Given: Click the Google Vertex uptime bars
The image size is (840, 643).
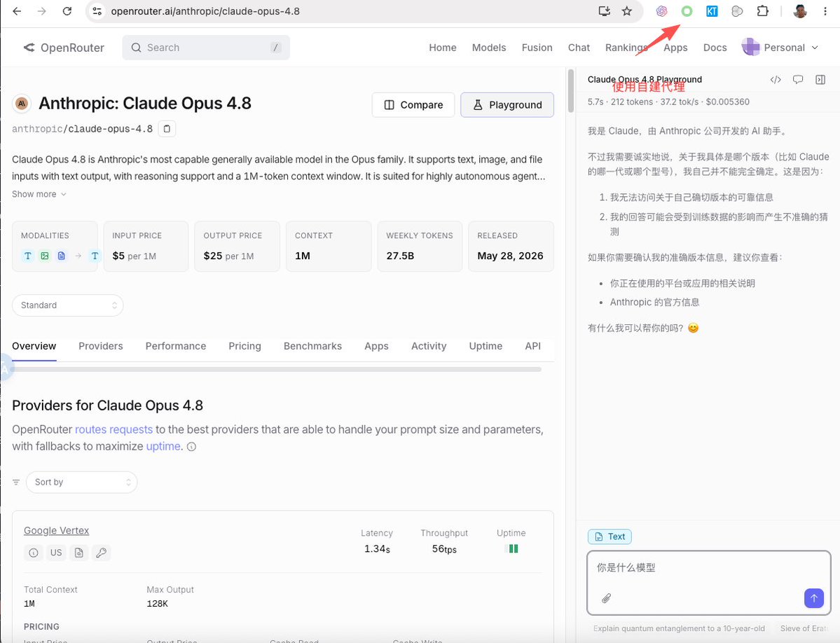Looking at the screenshot, I should pyautogui.click(x=511, y=548).
